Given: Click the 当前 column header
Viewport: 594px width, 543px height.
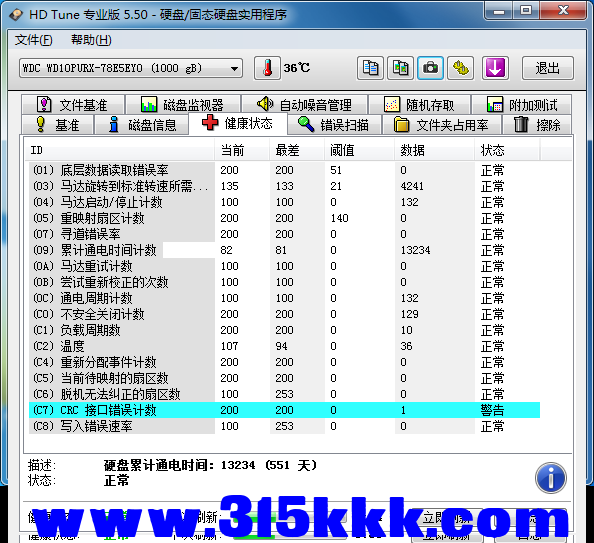Looking at the screenshot, I should 242,150.
